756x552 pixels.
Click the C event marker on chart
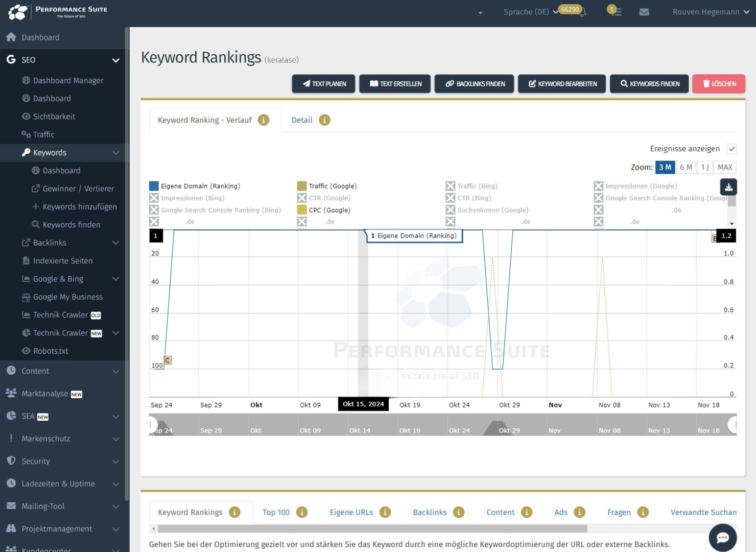(168, 360)
